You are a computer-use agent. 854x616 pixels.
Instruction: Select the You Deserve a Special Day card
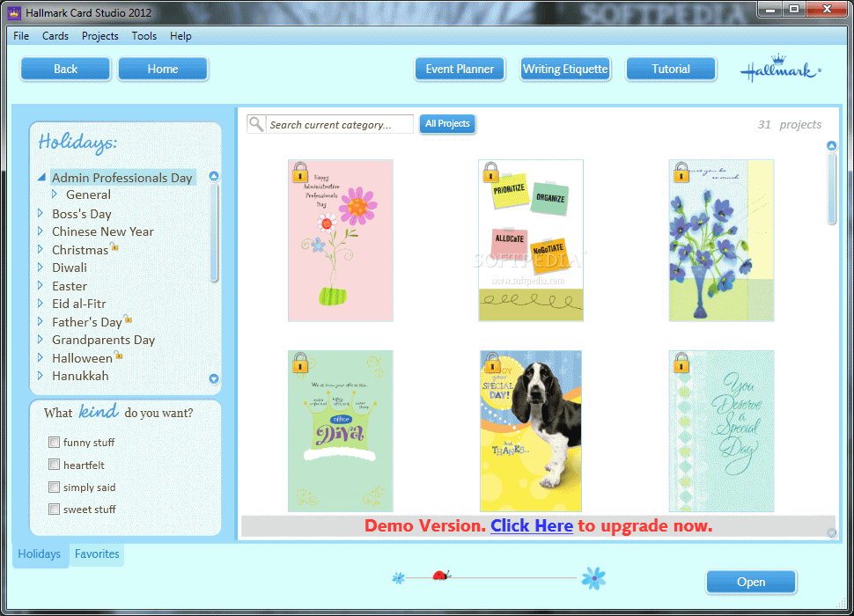point(722,431)
